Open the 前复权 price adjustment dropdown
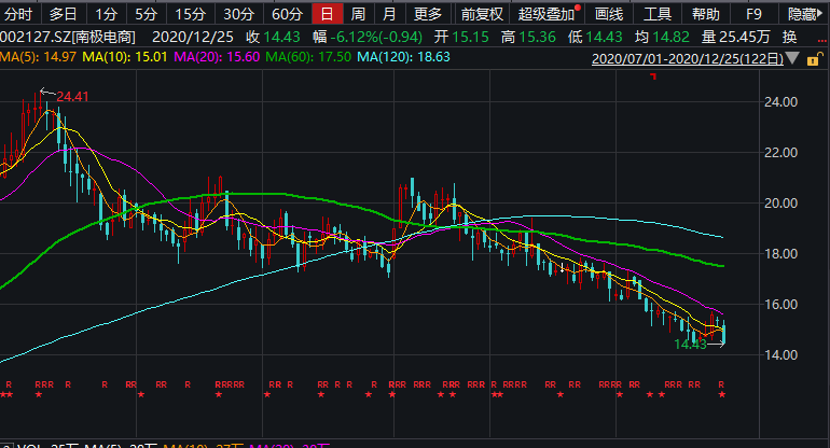The image size is (830, 448). tap(481, 14)
